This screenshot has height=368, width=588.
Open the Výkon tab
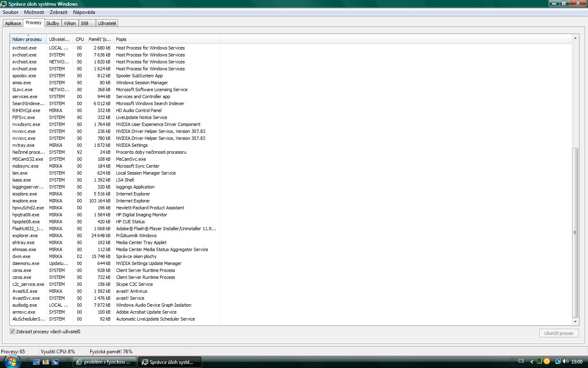pyautogui.click(x=70, y=23)
